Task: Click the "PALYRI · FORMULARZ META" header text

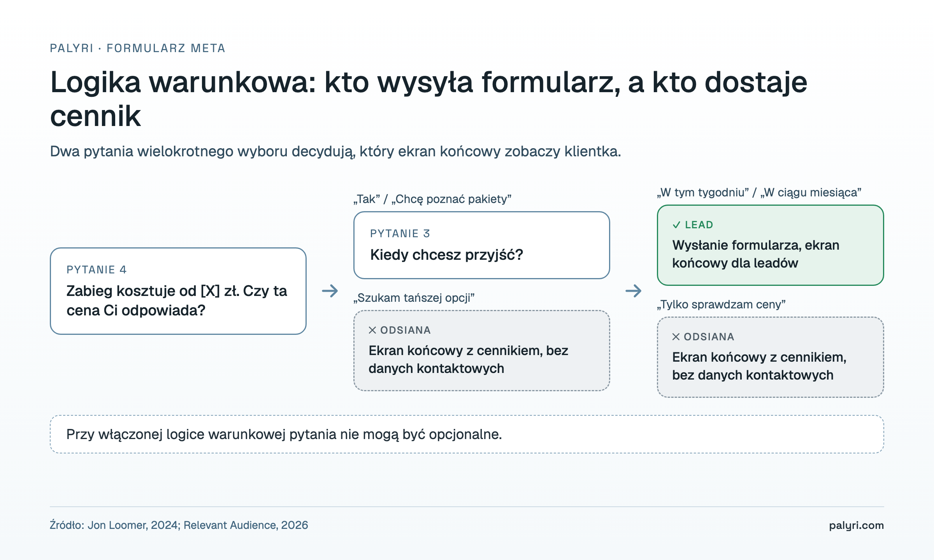Action: click(138, 48)
